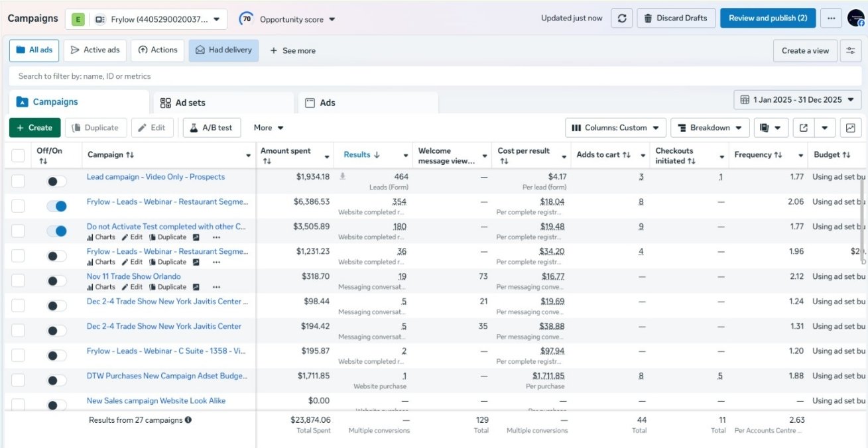Turn on the Lead campaign Video Only toggle
This screenshot has height=448, width=868.
pyautogui.click(x=56, y=182)
